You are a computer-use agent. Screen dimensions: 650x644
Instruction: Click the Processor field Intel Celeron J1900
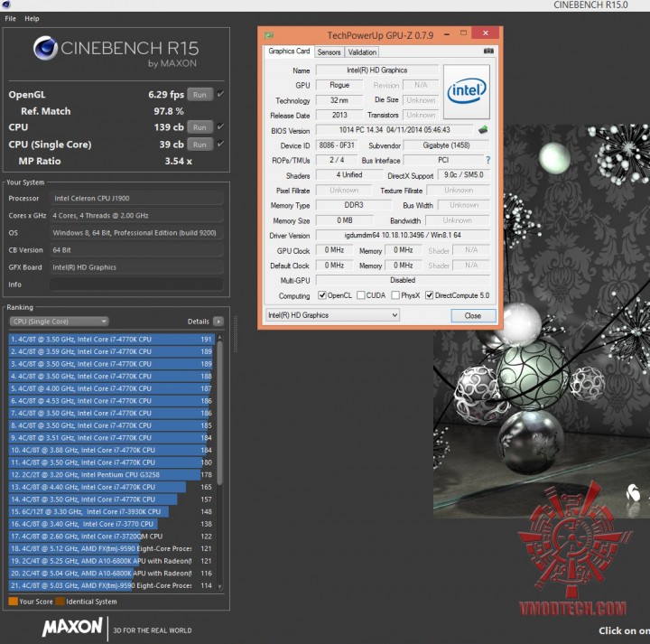[x=136, y=198]
